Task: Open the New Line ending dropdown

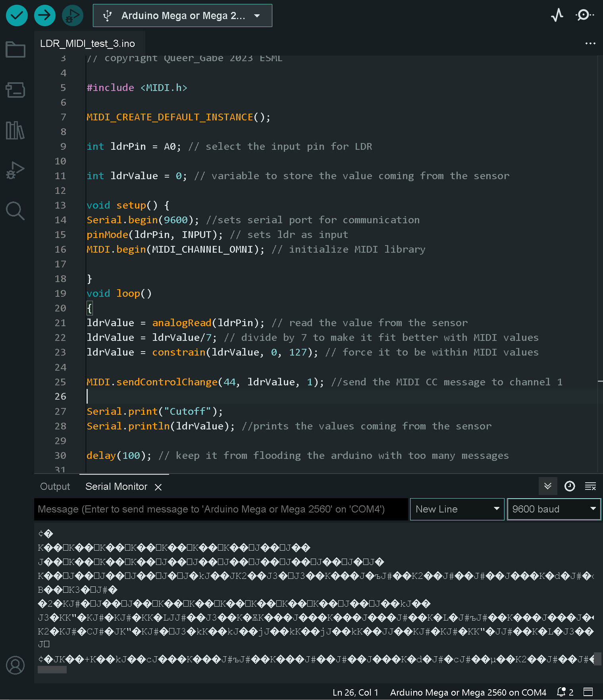Action: coord(457,509)
